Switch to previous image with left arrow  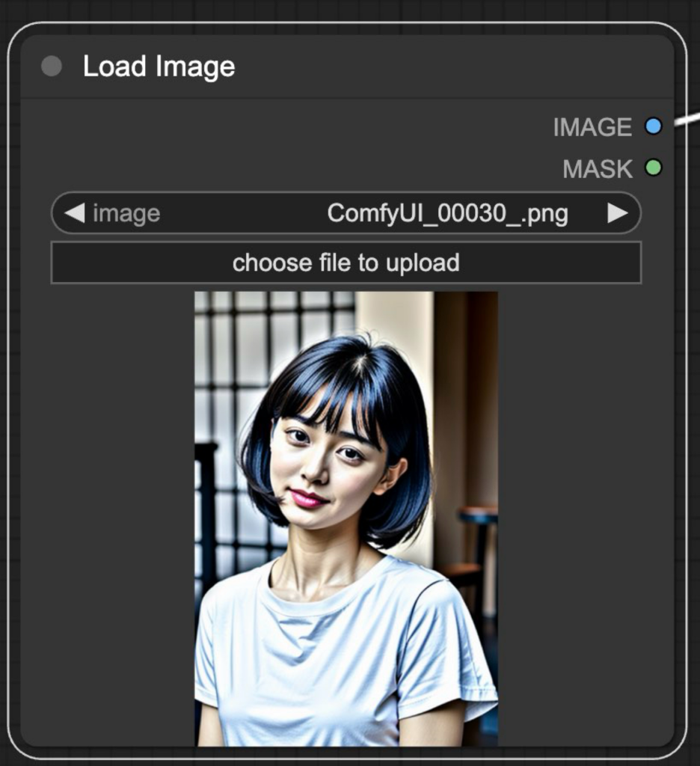[x=74, y=213]
